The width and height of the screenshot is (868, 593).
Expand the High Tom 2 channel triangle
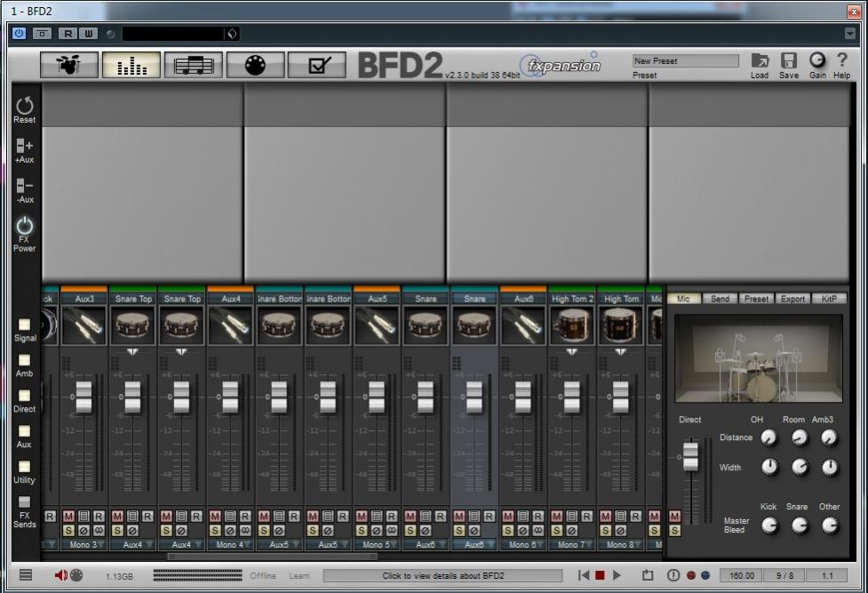click(571, 352)
